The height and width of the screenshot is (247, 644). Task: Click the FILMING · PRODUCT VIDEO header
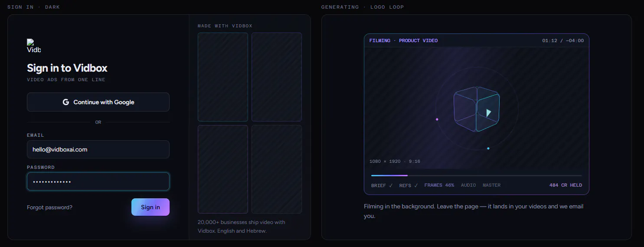[x=403, y=41]
